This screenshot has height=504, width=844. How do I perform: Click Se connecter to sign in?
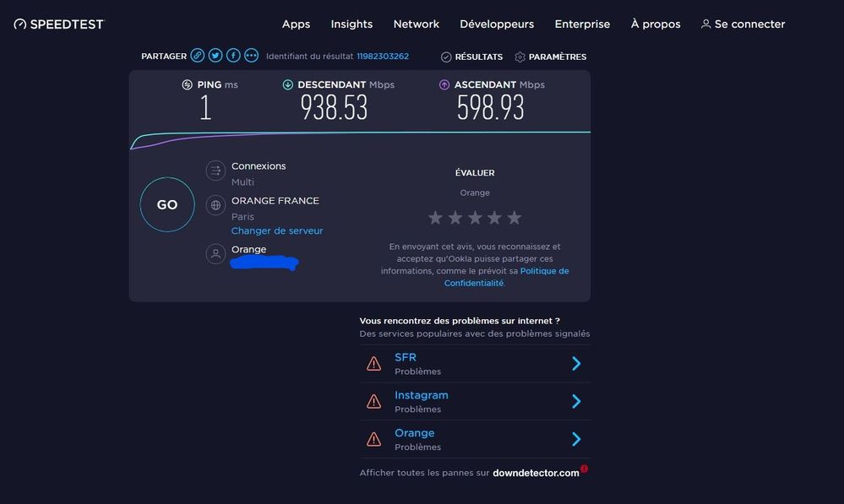click(x=743, y=24)
